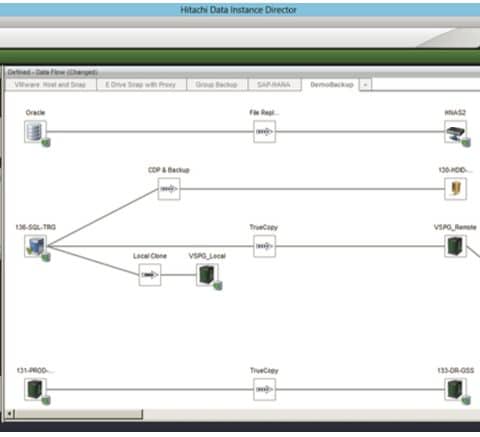Click the VSPG_Remote label text
The height and width of the screenshot is (437, 480).
click(455, 227)
